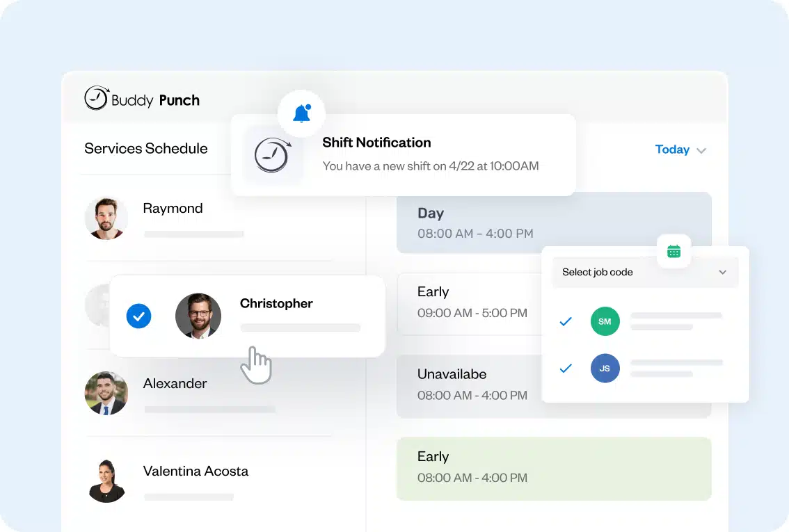Select the Alexander name
Viewport: 789px width, 532px height.
(175, 384)
